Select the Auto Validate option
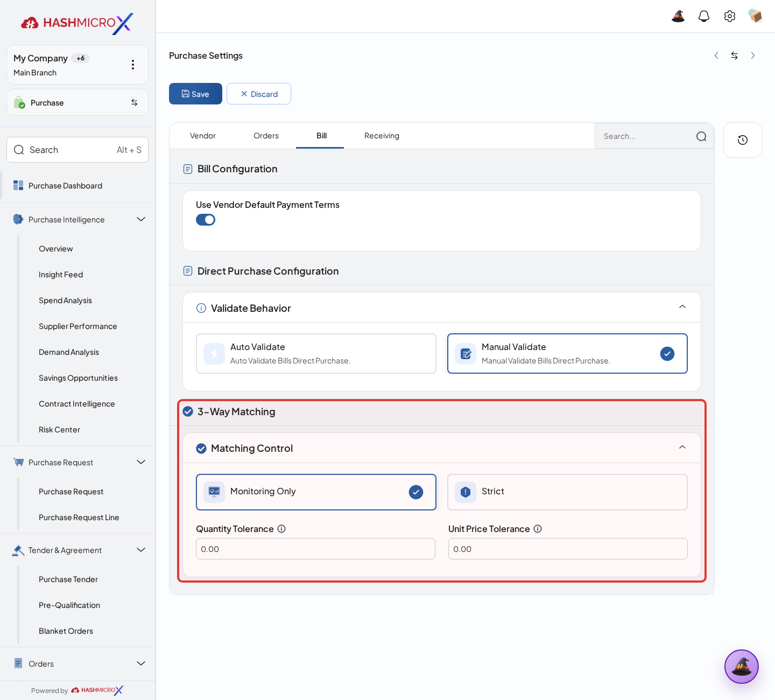Screen dimensions: 775x700 click(x=316, y=353)
